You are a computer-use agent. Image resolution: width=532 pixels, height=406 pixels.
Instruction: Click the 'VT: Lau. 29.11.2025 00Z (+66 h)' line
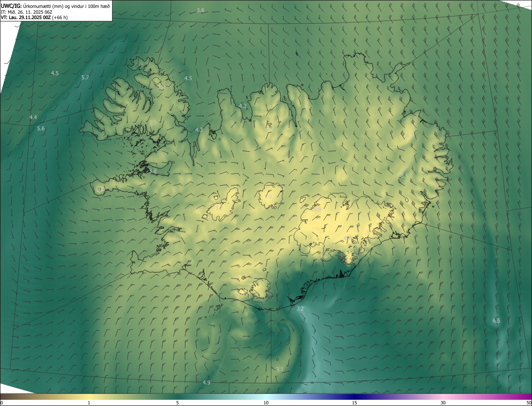click(34, 17)
